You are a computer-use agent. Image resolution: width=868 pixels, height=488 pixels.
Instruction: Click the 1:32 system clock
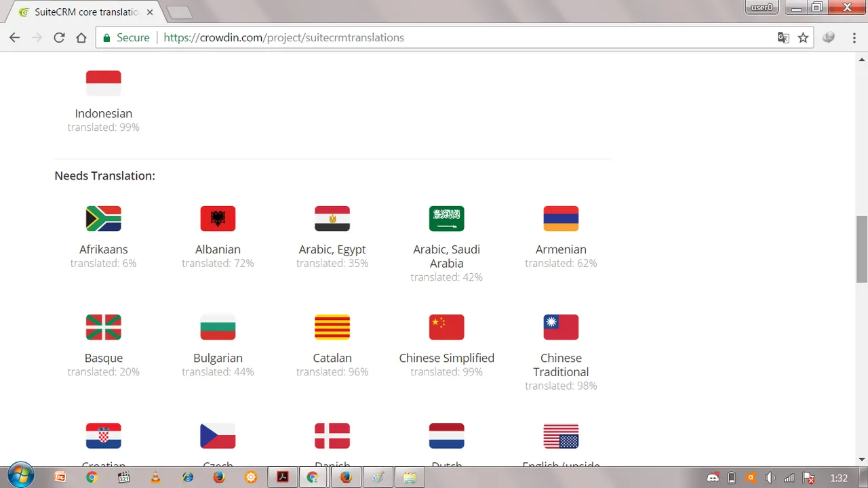[839, 478]
